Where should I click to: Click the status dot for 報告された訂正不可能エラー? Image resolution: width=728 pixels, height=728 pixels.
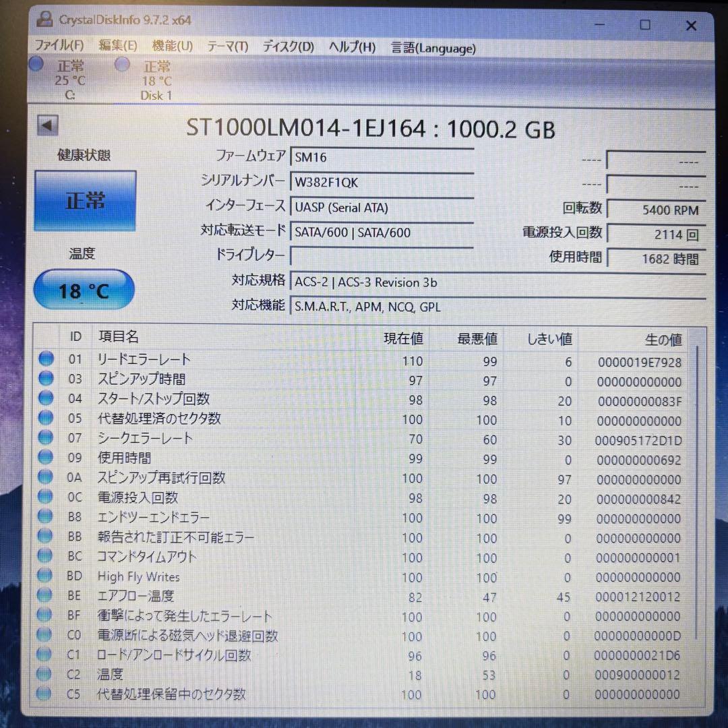point(45,536)
